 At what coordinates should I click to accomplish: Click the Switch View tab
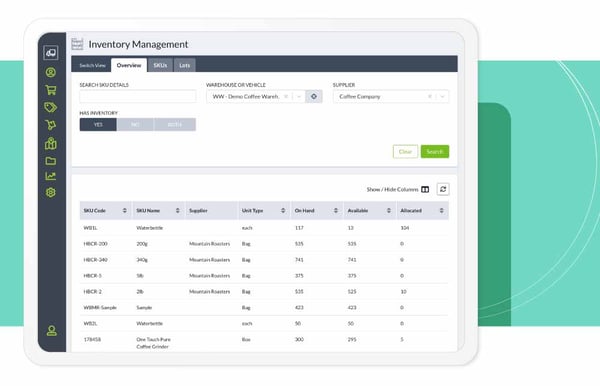coord(92,65)
